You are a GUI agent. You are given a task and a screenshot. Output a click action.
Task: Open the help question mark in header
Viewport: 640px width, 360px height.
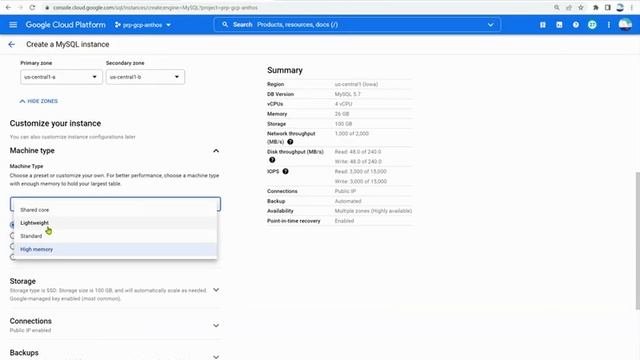click(x=576, y=25)
